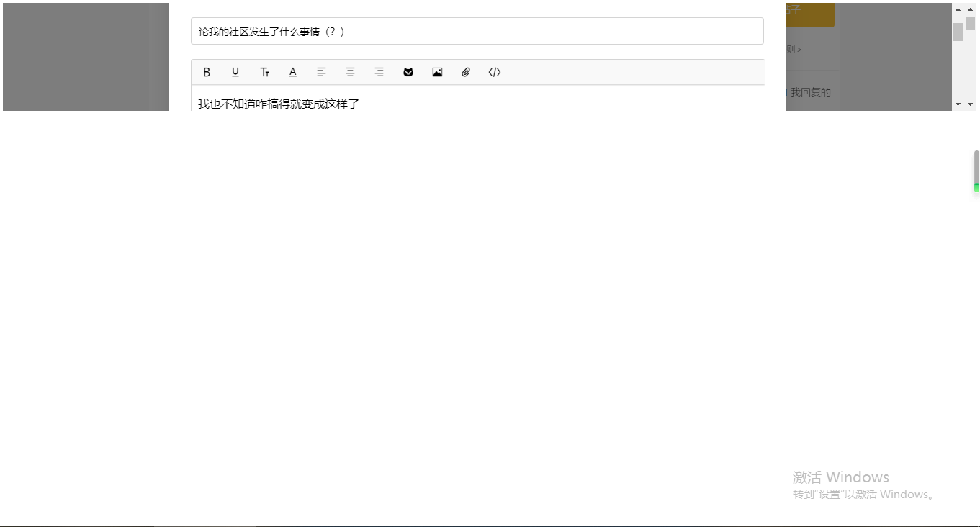Click the thin green-tipped page scrollbar thumb

(x=977, y=171)
